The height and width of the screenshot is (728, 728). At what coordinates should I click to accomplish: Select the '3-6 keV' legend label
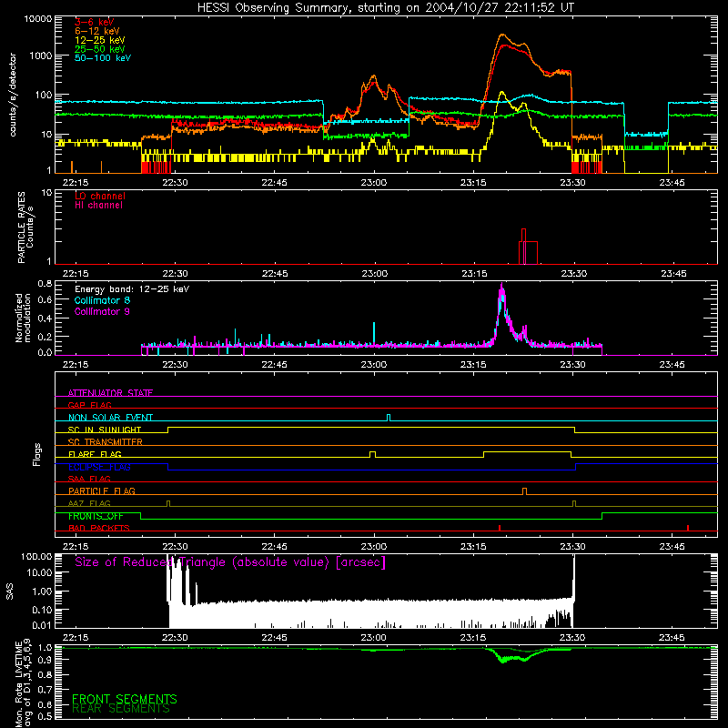point(95,22)
